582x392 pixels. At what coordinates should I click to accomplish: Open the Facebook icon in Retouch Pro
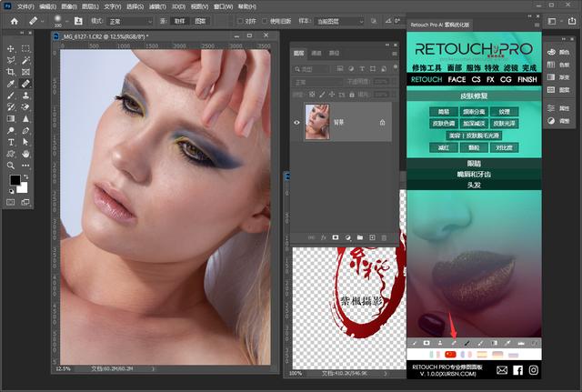coord(517,370)
